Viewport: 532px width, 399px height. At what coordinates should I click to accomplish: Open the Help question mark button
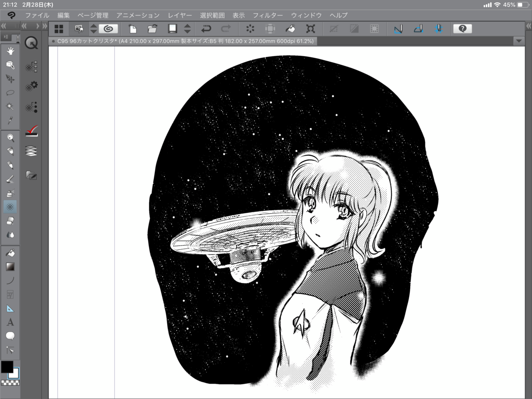pos(462,29)
